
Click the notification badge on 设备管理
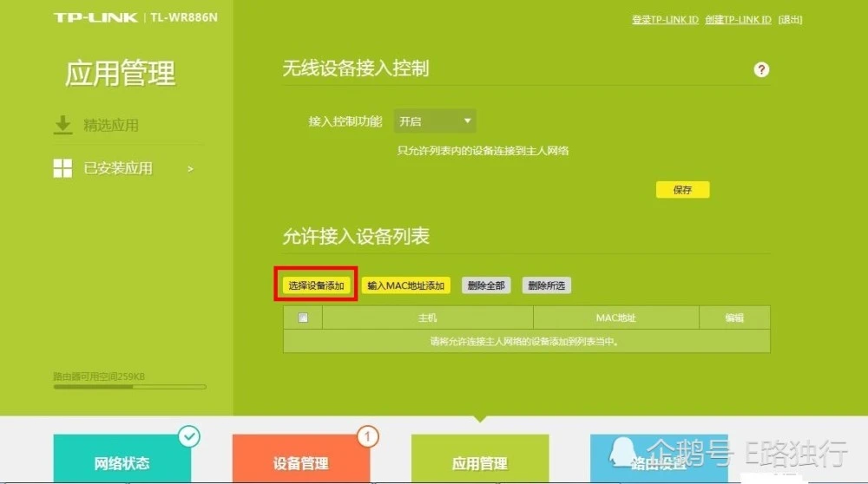[x=368, y=436]
